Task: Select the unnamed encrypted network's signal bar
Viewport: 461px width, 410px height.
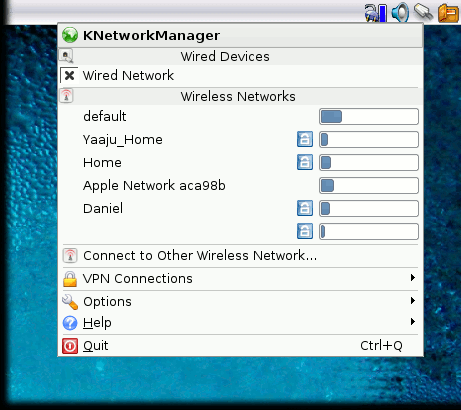Action: pos(369,232)
